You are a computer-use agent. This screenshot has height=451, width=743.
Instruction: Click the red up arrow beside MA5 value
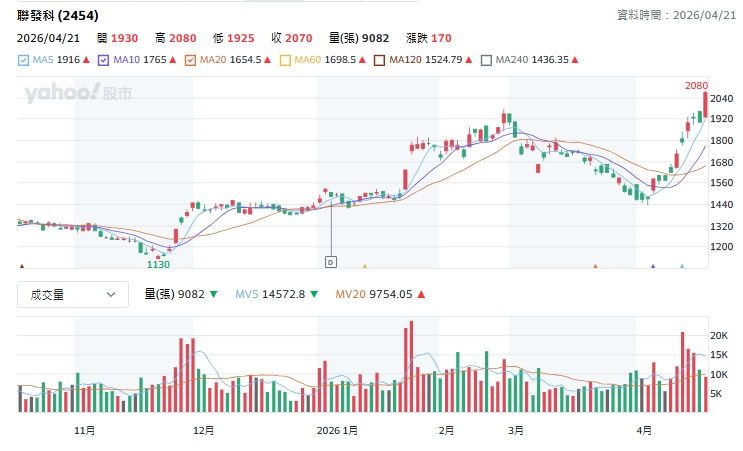pos(87,60)
